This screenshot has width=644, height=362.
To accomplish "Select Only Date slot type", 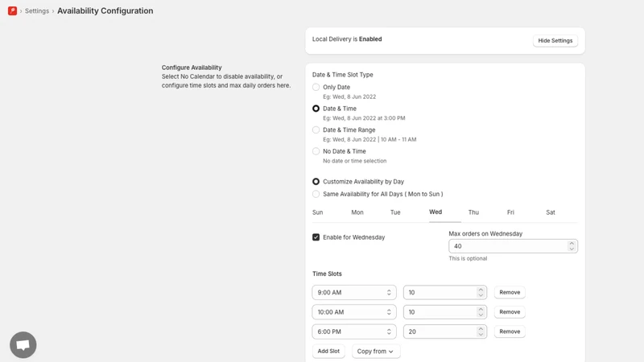I will pos(316,87).
